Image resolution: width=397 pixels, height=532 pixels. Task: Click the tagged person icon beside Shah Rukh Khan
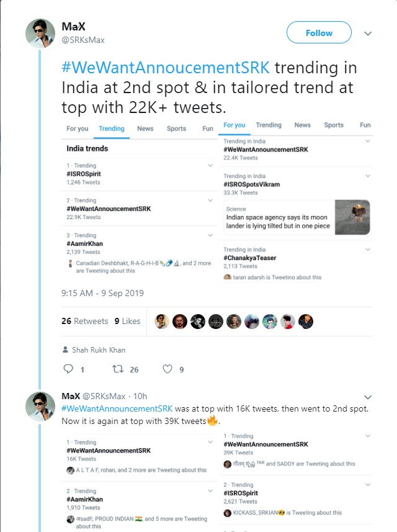pos(65,350)
